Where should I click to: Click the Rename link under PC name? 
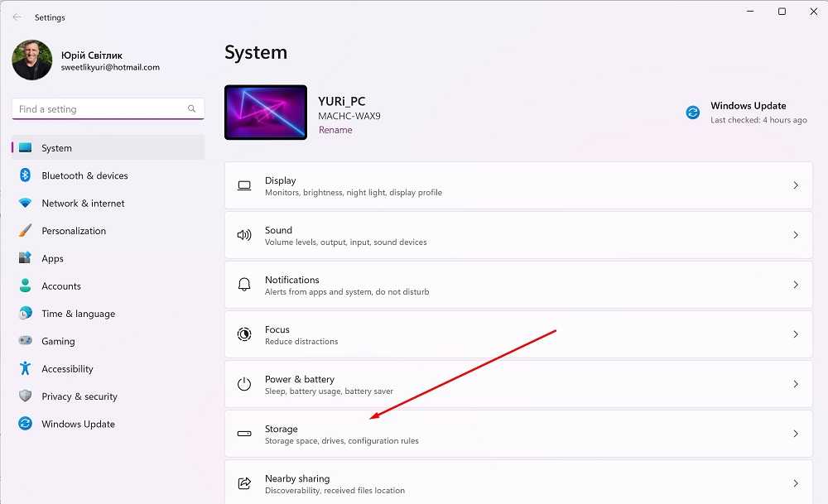point(335,130)
